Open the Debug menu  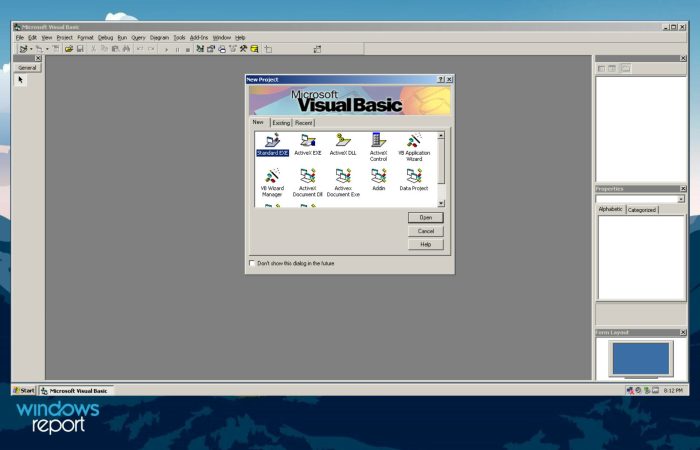pyautogui.click(x=105, y=38)
